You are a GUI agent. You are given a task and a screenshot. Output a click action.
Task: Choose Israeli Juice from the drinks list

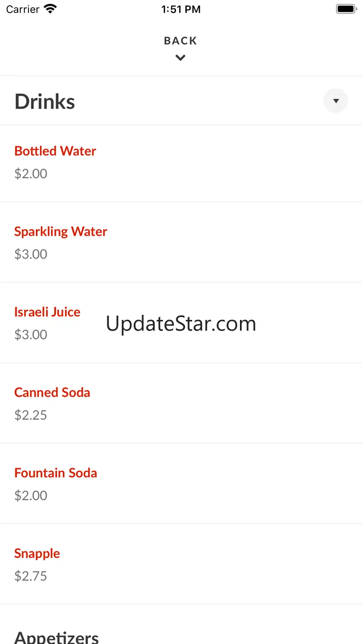tap(47, 312)
